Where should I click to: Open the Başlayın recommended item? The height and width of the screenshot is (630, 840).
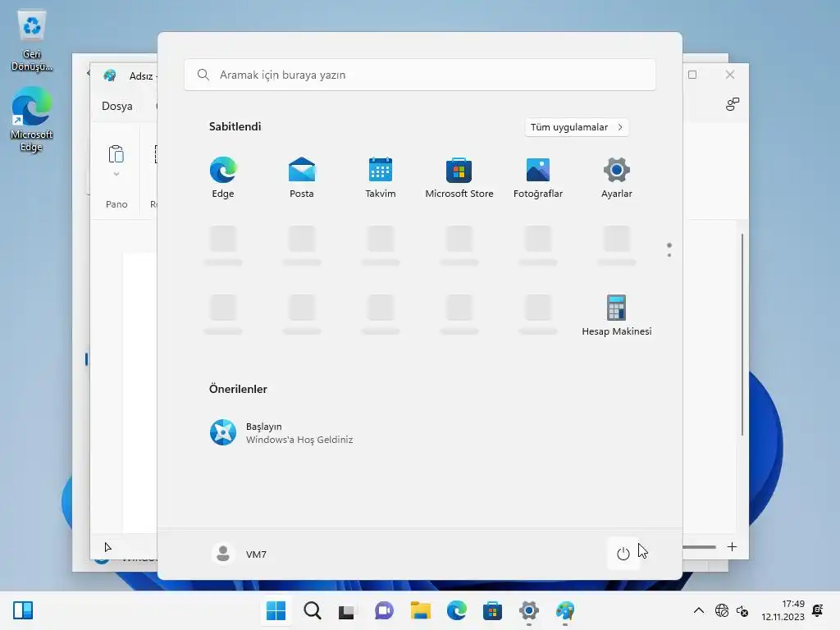point(282,432)
